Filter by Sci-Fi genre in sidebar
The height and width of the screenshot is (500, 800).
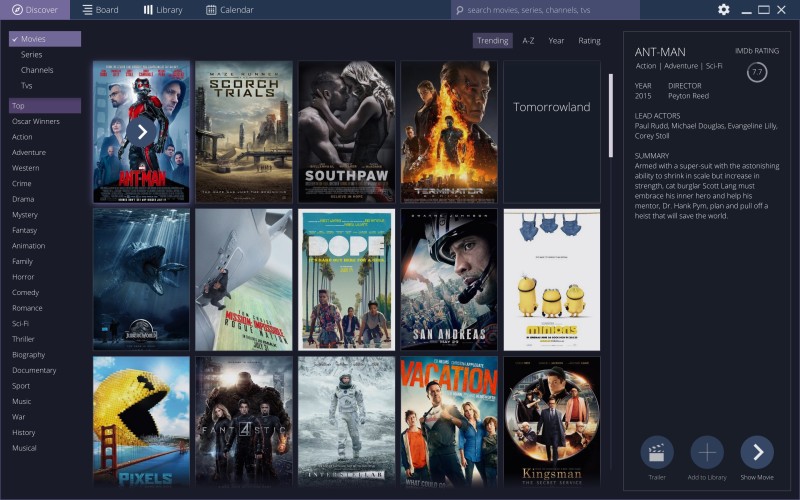(20, 323)
